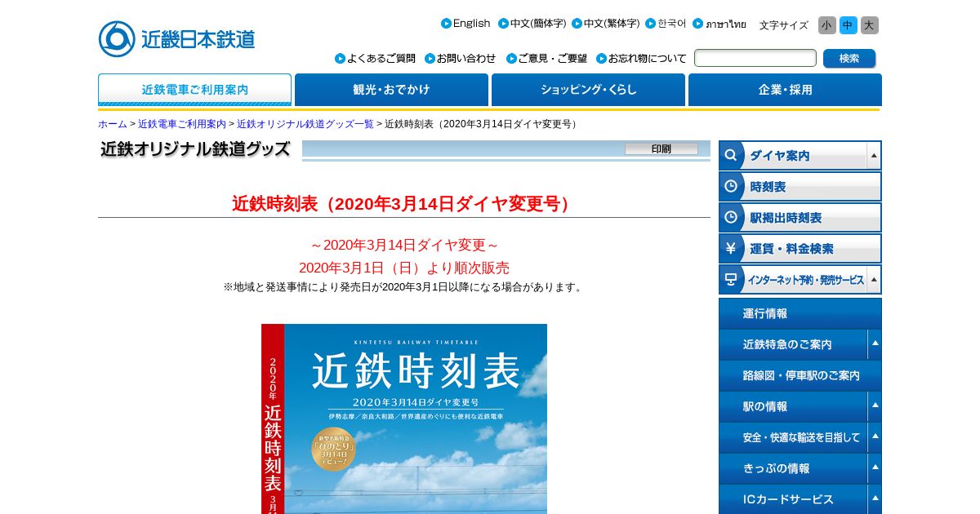Expand 近鉄特急のご案内 arrow
Image resolution: width=980 pixels, height=514 pixels.
pos(874,344)
